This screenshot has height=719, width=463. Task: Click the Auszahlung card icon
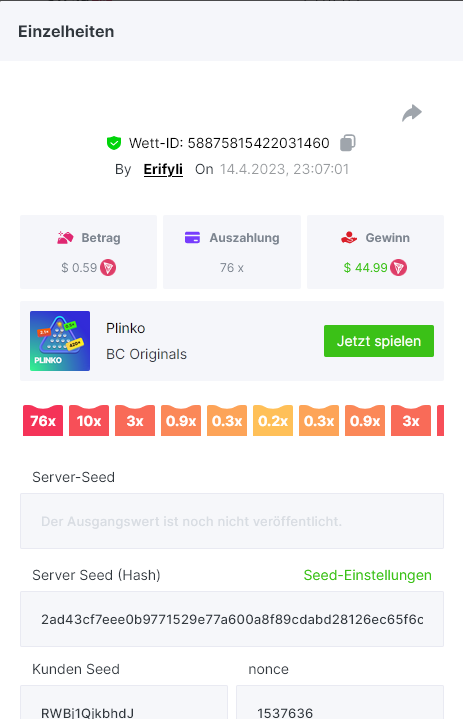pyautogui.click(x=192, y=238)
